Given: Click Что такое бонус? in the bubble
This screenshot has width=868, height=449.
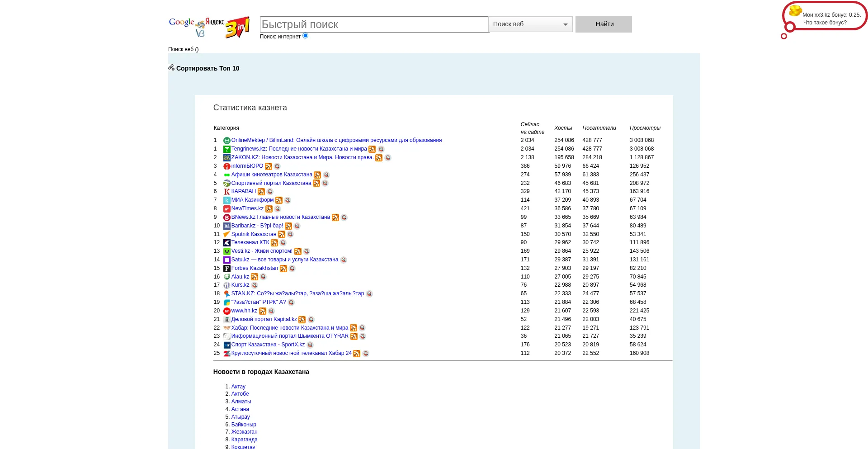Looking at the screenshot, I should (x=825, y=23).
